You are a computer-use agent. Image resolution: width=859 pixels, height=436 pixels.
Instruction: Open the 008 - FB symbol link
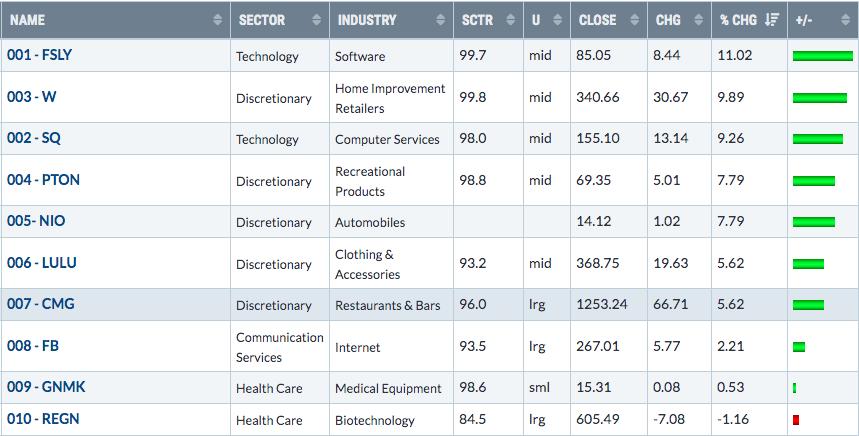tap(33, 346)
